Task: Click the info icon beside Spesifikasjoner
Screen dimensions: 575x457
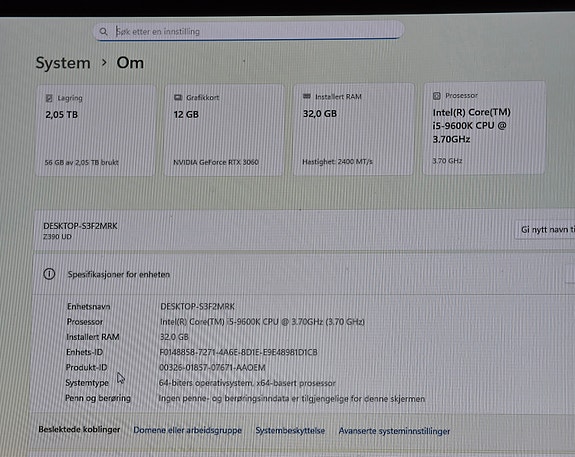Action: coord(49,274)
